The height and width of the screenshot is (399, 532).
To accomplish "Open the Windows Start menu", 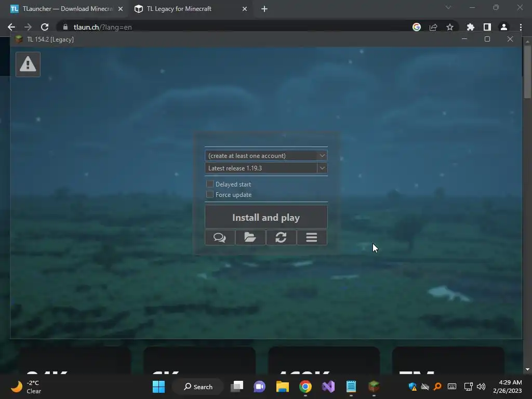I will (x=158, y=387).
